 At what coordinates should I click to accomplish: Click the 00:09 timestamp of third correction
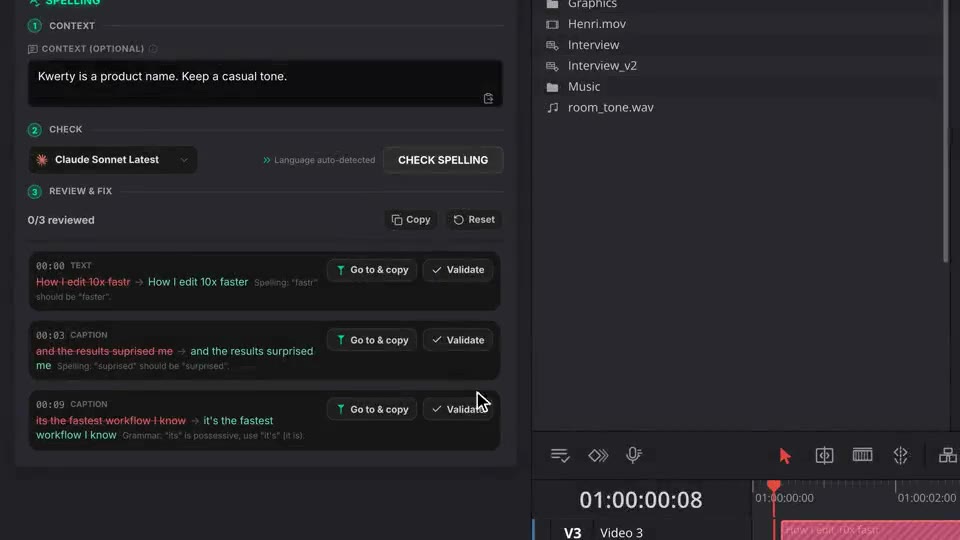50,405
